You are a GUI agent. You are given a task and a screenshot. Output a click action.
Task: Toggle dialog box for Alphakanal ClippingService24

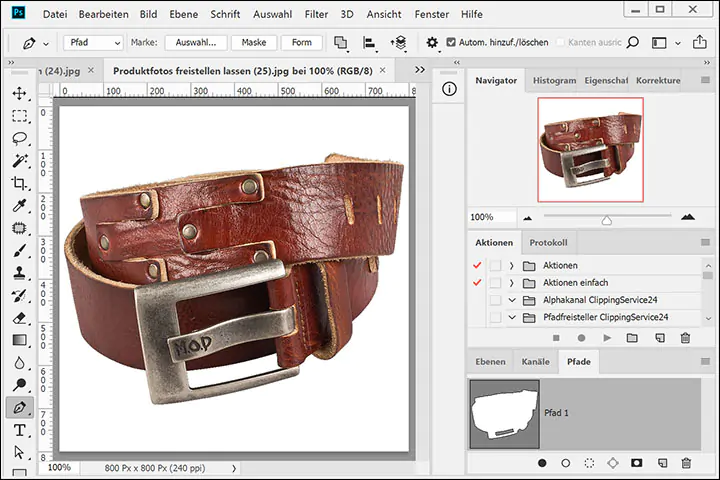tap(495, 300)
